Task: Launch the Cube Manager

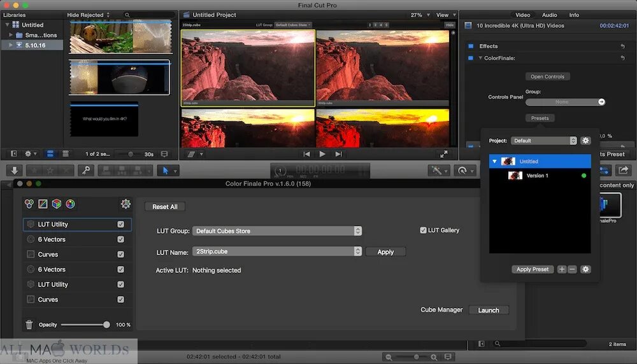Action: (489, 310)
